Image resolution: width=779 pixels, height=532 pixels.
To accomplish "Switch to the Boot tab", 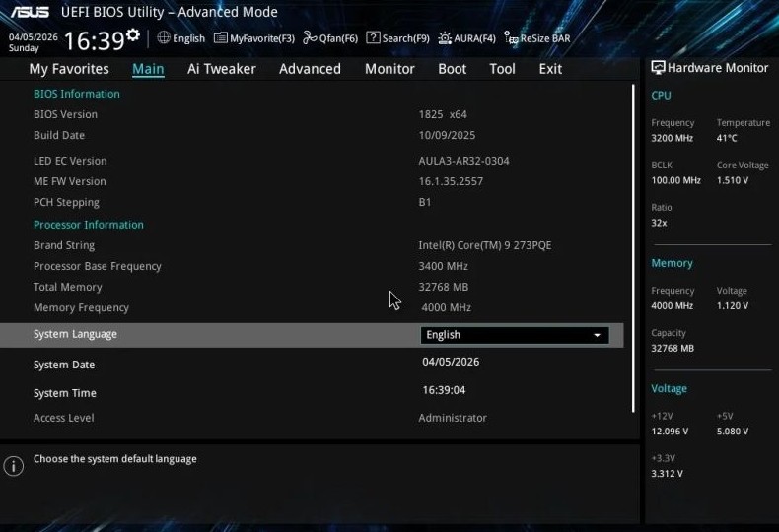I will [x=452, y=69].
